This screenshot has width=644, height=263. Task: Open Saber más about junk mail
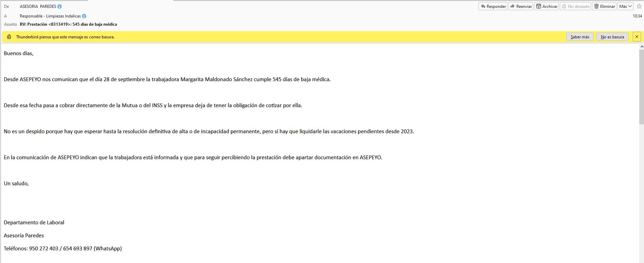coord(580,37)
